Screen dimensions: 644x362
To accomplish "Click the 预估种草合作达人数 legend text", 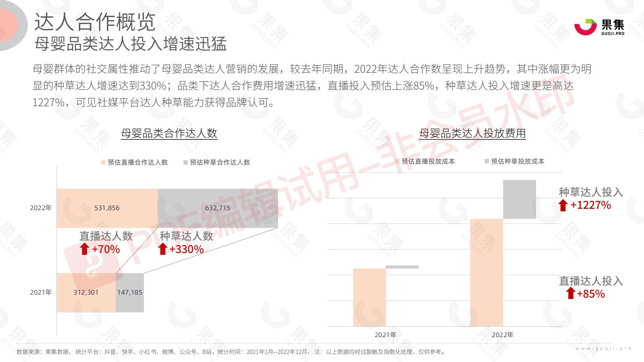I will [220, 163].
